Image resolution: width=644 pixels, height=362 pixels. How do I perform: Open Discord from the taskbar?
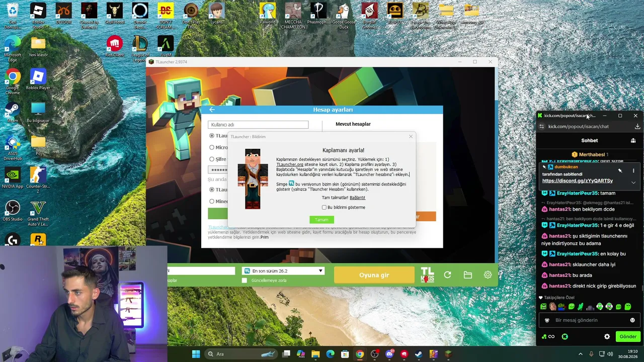(x=389, y=354)
